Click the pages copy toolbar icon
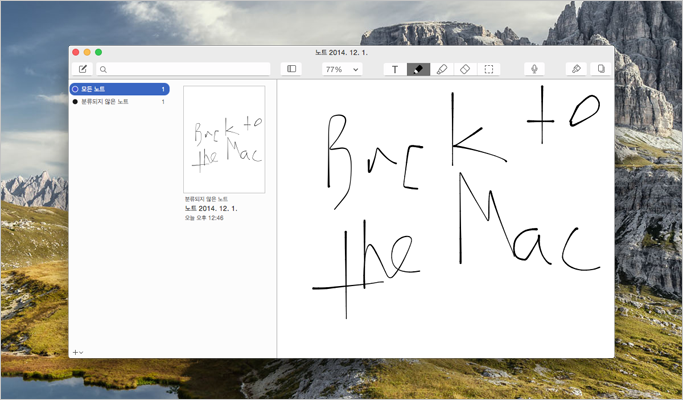This screenshot has height=400, width=683. point(601,69)
